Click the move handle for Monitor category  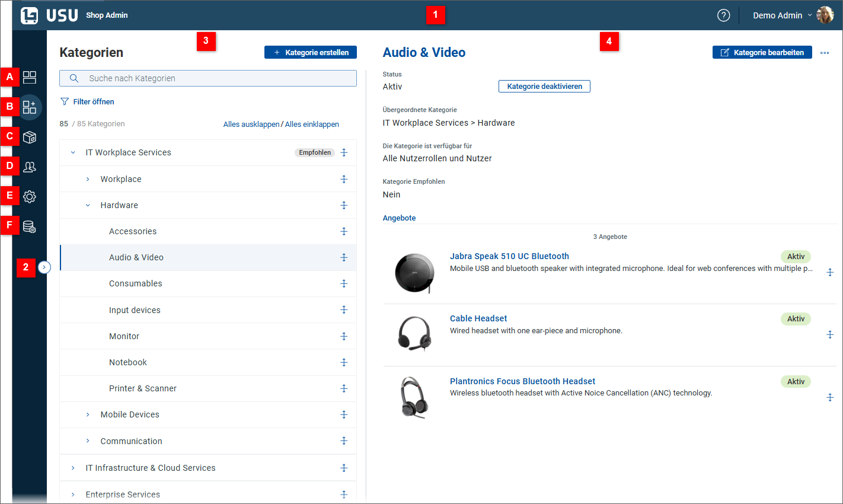[344, 336]
